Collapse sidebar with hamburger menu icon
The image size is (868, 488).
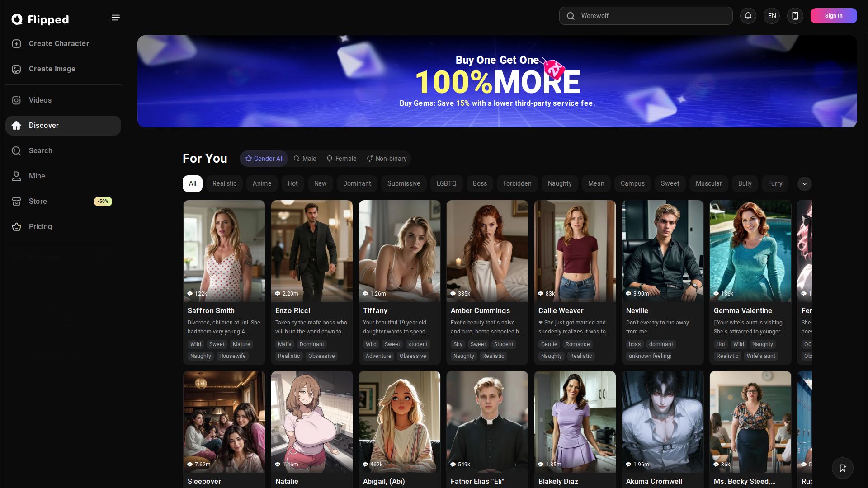click(x=116, y=18)
